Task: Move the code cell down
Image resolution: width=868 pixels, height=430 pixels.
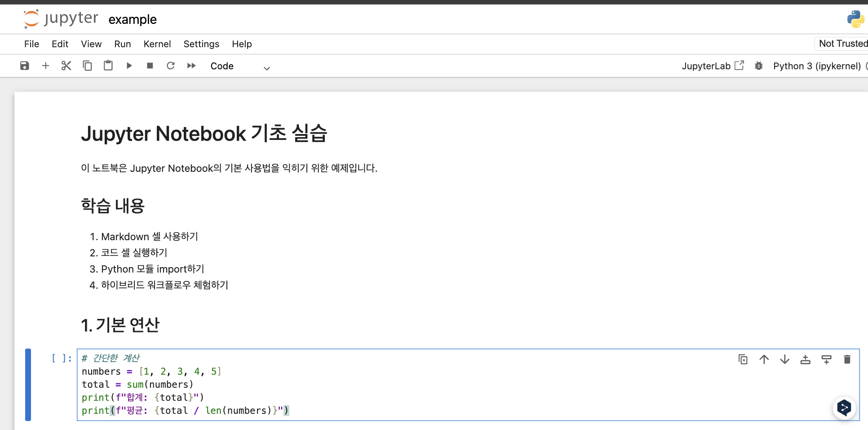Action: click(x=785, y=359)
